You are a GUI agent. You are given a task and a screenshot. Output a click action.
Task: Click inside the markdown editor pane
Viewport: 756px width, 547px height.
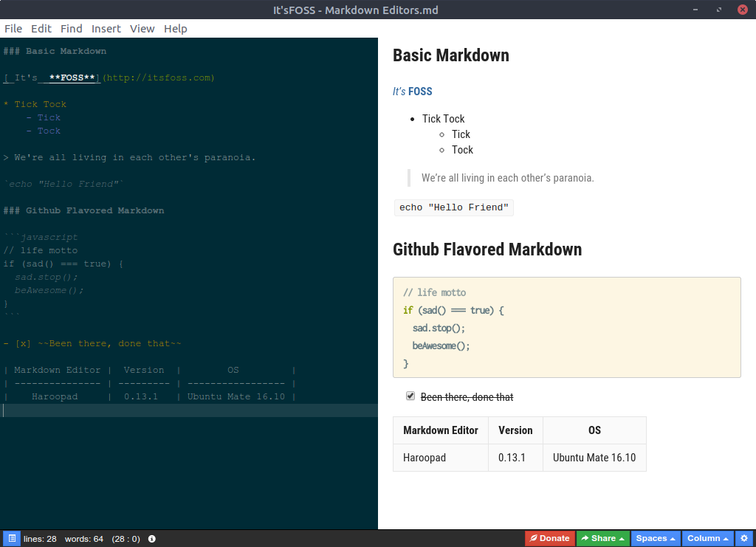(x=185, y=295)
